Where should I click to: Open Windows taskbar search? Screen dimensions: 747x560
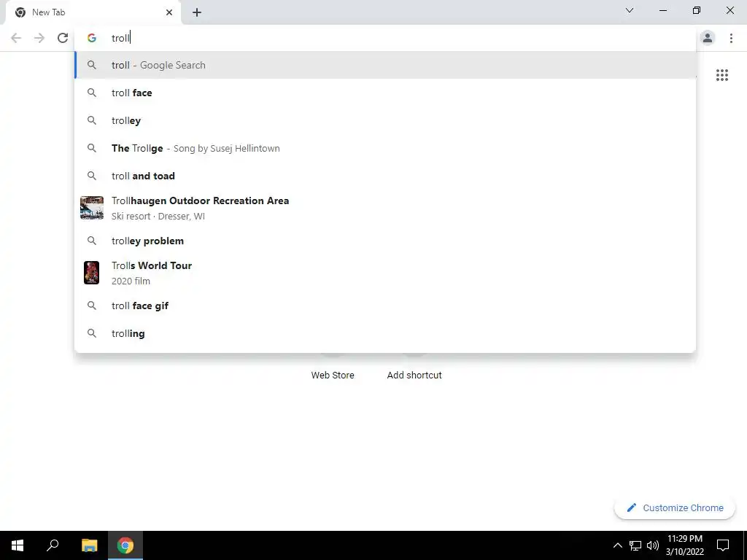tap(53, 545)
